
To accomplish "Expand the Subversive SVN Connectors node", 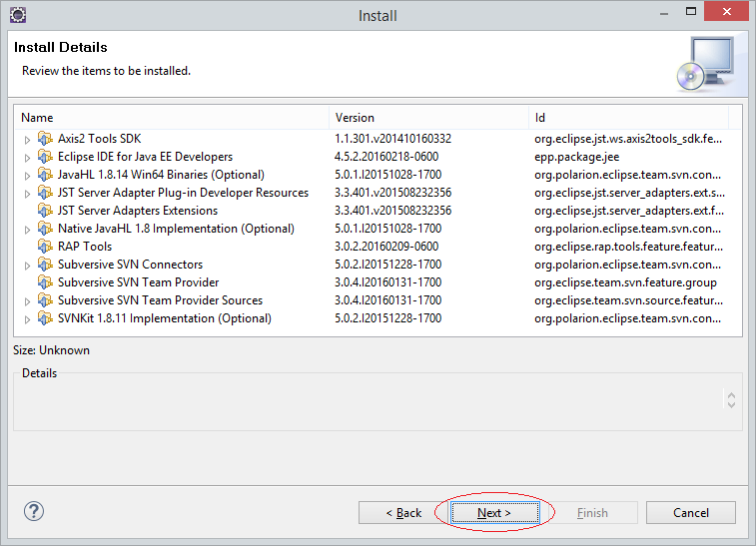I will (27, 266).
